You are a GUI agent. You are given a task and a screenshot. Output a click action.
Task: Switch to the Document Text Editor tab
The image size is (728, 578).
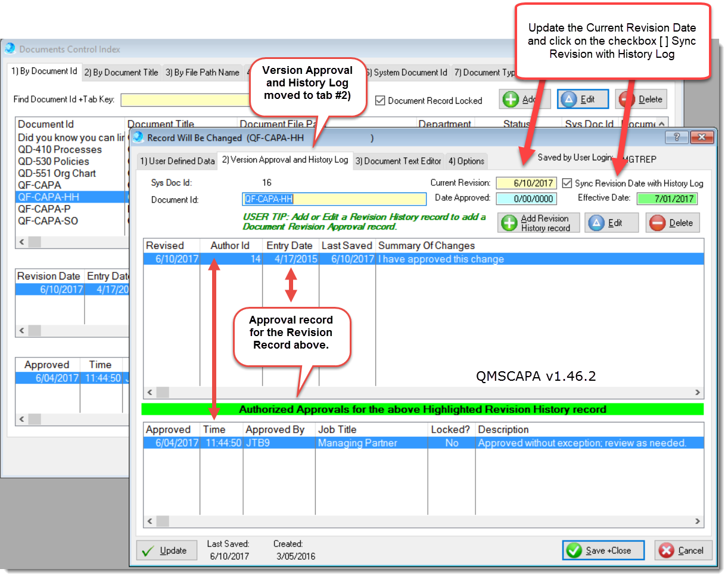398,161
